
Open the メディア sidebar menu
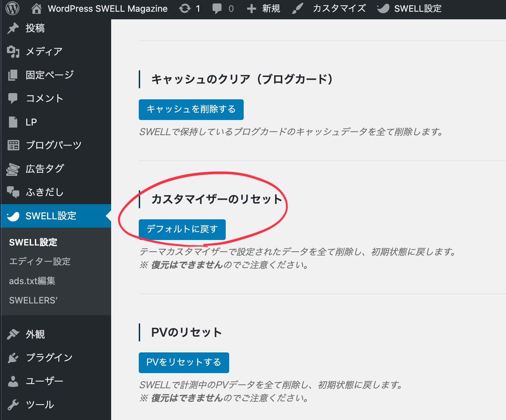point(44,52)
